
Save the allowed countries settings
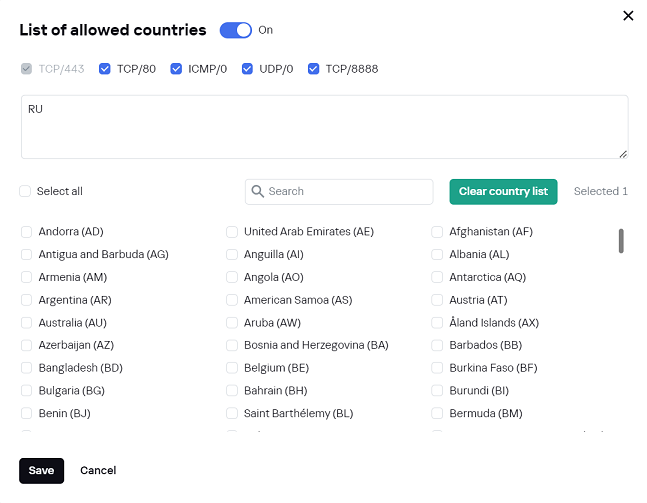[41, 470]
